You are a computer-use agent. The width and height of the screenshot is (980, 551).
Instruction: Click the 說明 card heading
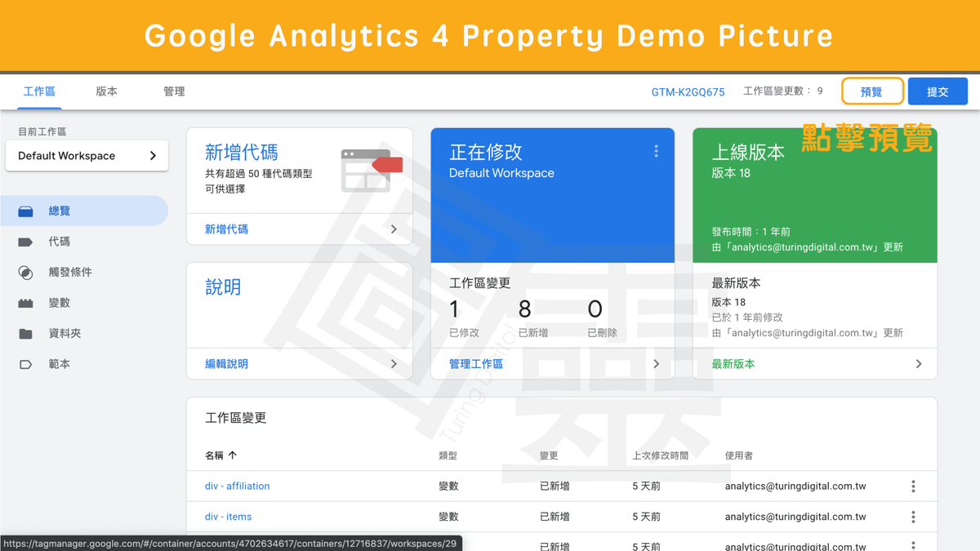click(223, 288)
